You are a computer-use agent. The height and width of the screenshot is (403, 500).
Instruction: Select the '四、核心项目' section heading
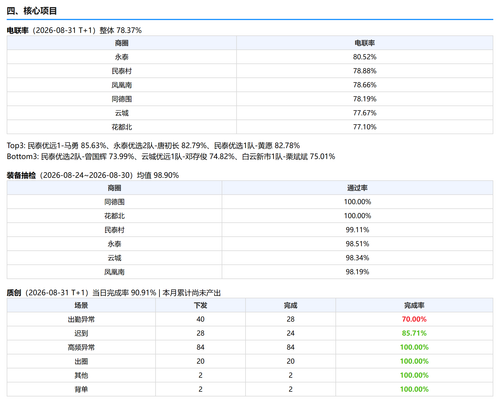pos(32,11)
